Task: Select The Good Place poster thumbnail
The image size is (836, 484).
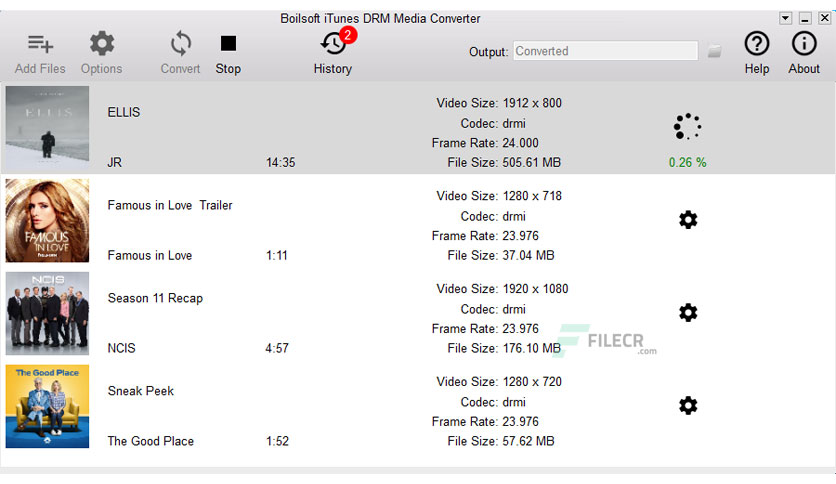Action: 47,406
